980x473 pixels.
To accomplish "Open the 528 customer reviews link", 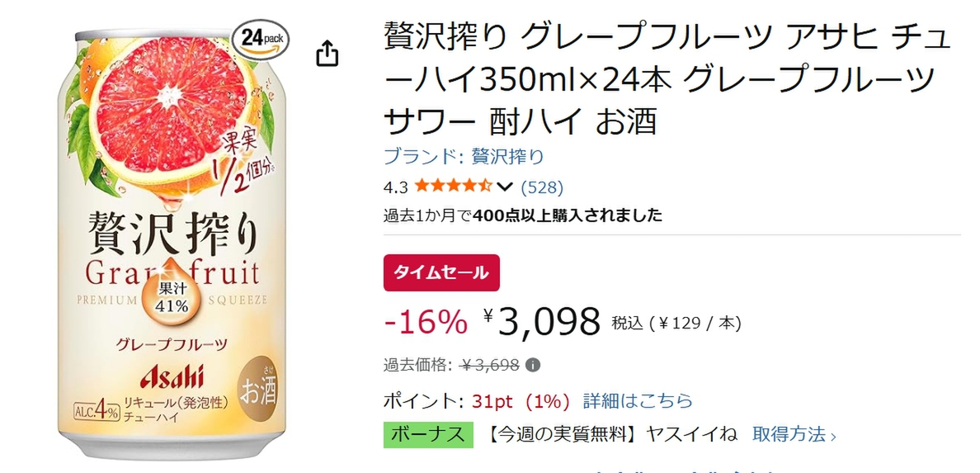I will [542, 186].
